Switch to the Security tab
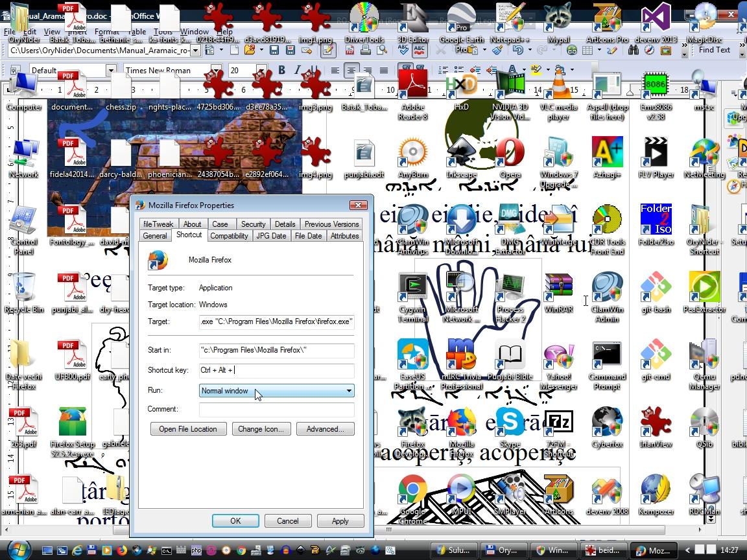The image size is (747, 560). 253,224
